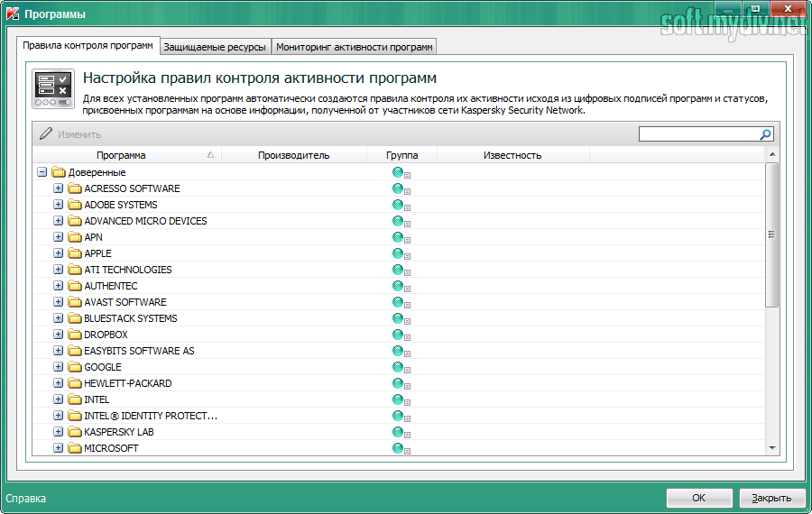Select the AUTHENTEC row

[399, 286]
